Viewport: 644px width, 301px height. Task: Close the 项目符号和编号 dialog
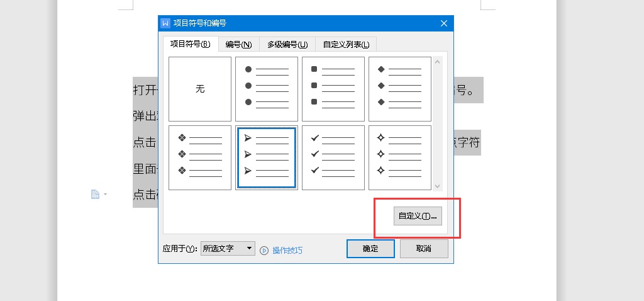(444, 23)
